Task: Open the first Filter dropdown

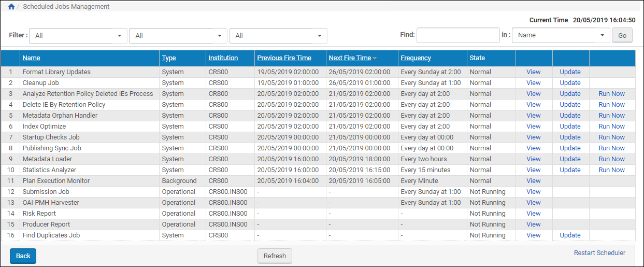Action: coord(78,36)
